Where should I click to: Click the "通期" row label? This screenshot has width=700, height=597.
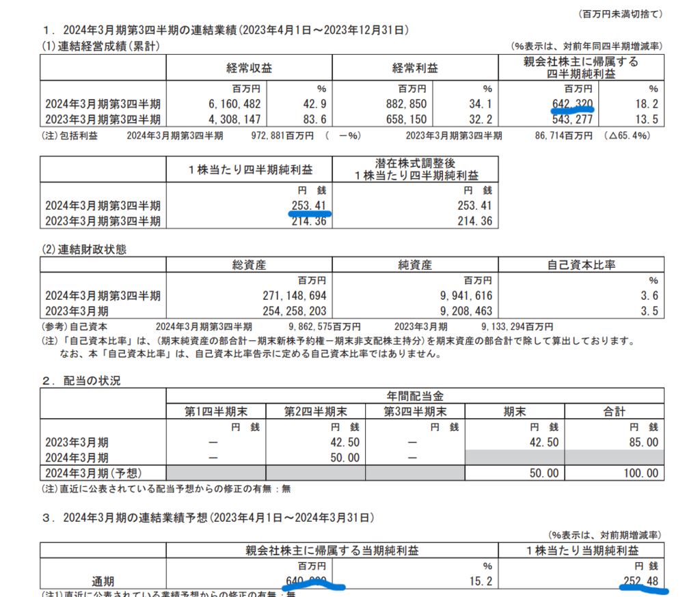pos(103,581)
